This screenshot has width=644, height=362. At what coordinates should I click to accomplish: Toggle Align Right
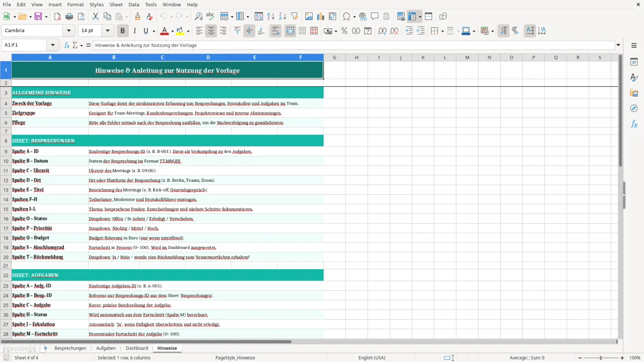(223, 31)
